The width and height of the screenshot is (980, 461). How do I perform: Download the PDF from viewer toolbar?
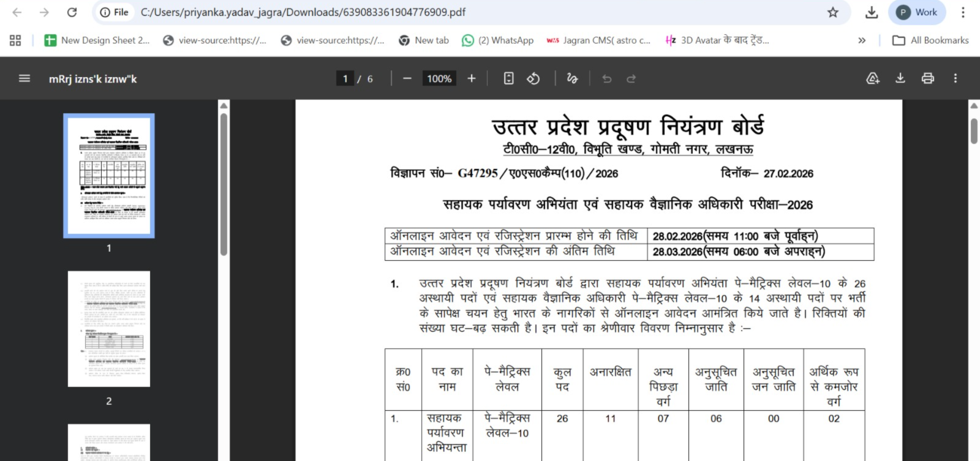(900, 78)
